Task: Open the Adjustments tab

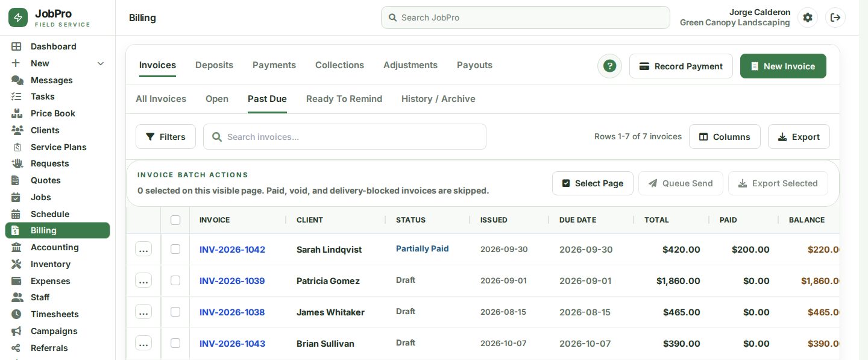Action: tap(410, 65)
